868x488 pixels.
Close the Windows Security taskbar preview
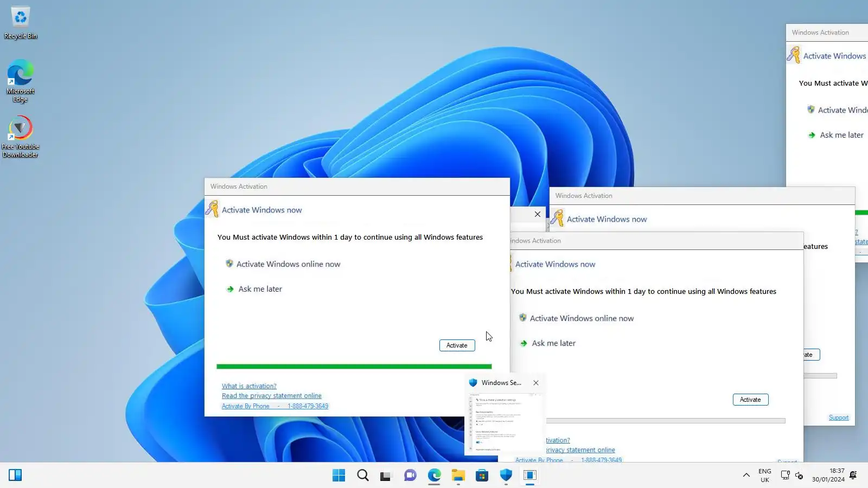click(x=536, y=383)
